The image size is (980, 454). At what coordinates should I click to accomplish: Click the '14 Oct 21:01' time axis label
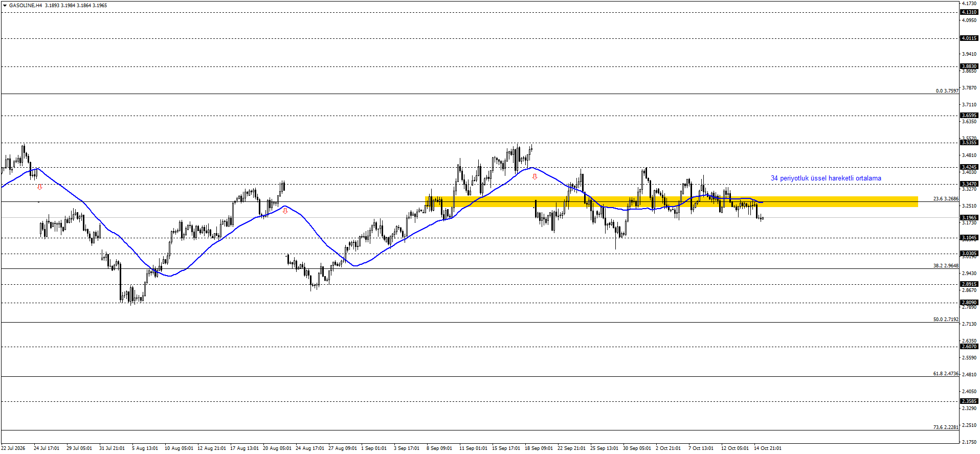coord(768,448)
